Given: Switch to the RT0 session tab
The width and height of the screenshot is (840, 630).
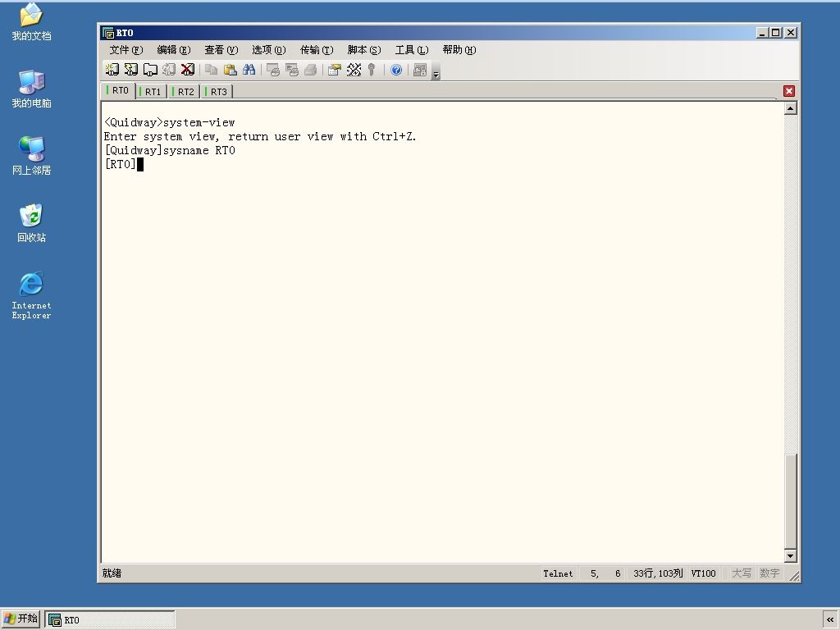Looking at the screenshot, I should pyautogui.click(x=118, y=90).
